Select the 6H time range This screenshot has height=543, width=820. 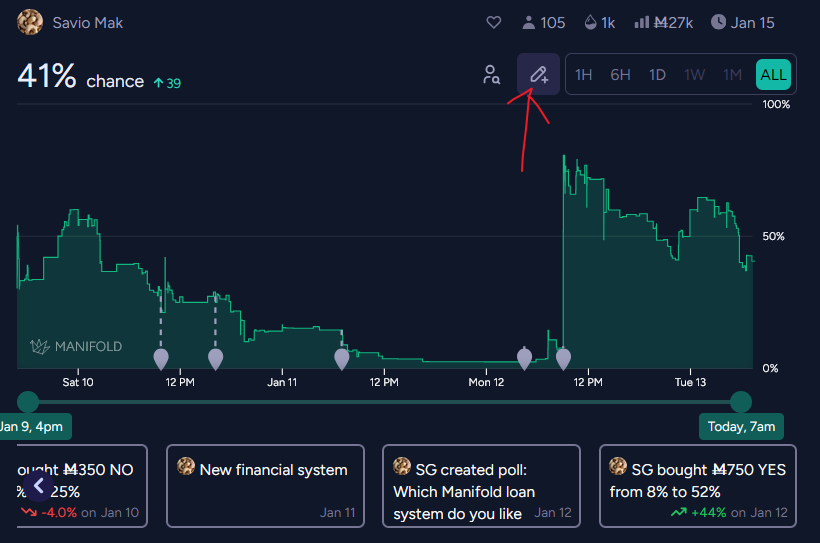[x=620, y=74]
